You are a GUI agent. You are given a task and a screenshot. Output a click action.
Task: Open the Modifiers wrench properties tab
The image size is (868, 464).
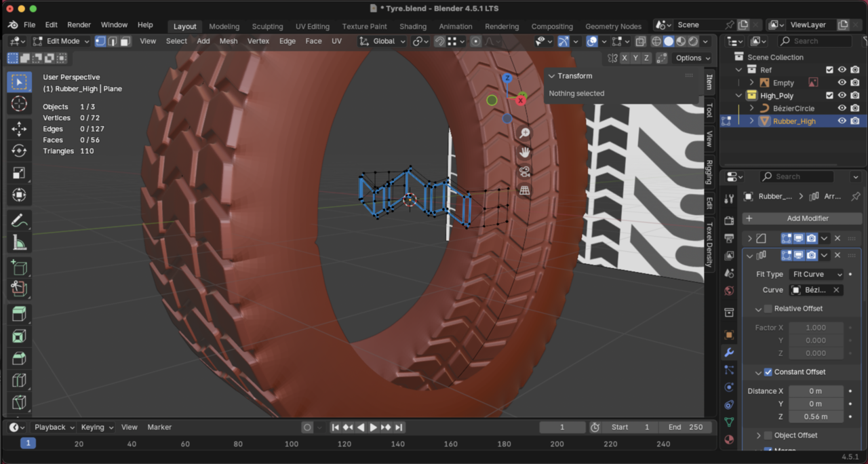tap(729, 353)
